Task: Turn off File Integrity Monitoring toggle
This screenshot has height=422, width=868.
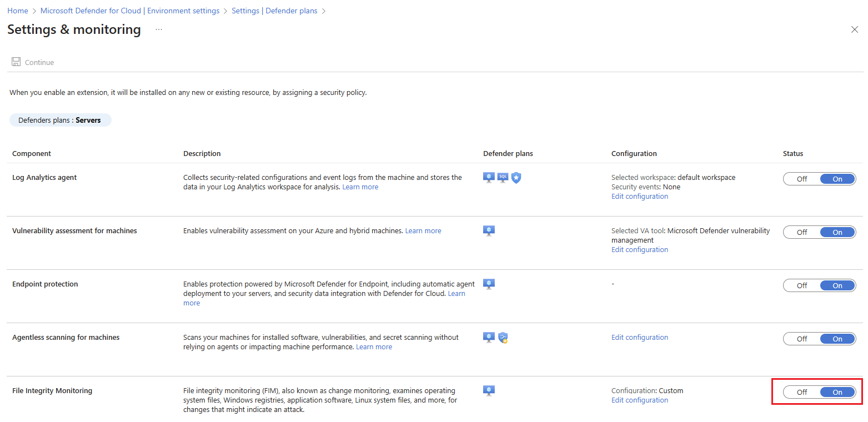Action: (x=802, y=392)
